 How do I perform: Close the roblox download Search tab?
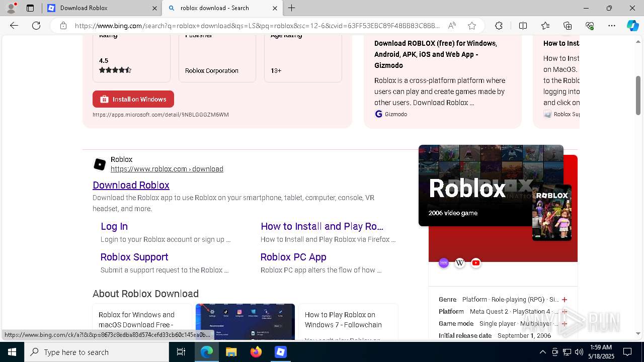coord(275,8)
